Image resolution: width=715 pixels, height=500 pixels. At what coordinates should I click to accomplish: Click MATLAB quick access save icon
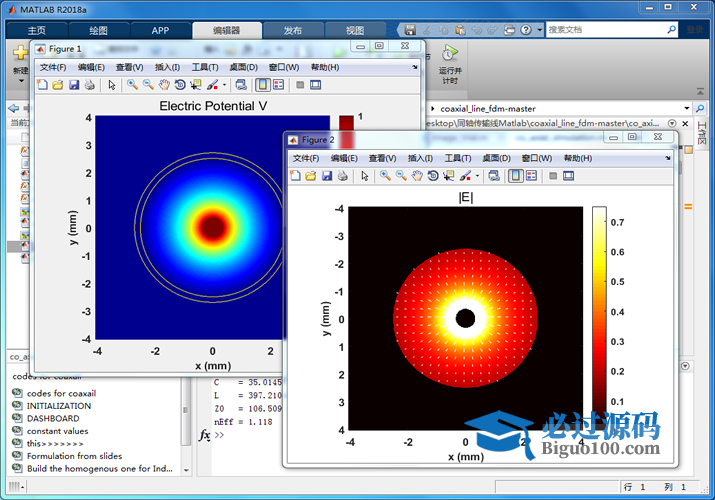(x=410, y=30)
